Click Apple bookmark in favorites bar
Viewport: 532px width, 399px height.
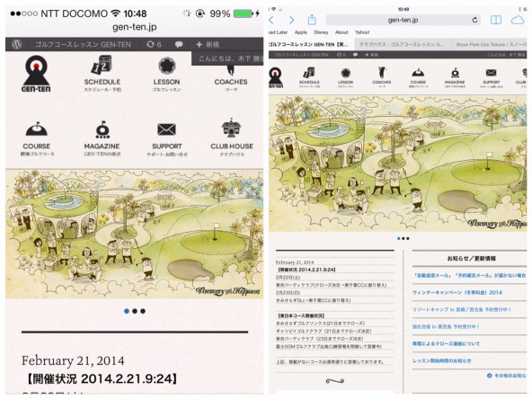click(301, 32)
